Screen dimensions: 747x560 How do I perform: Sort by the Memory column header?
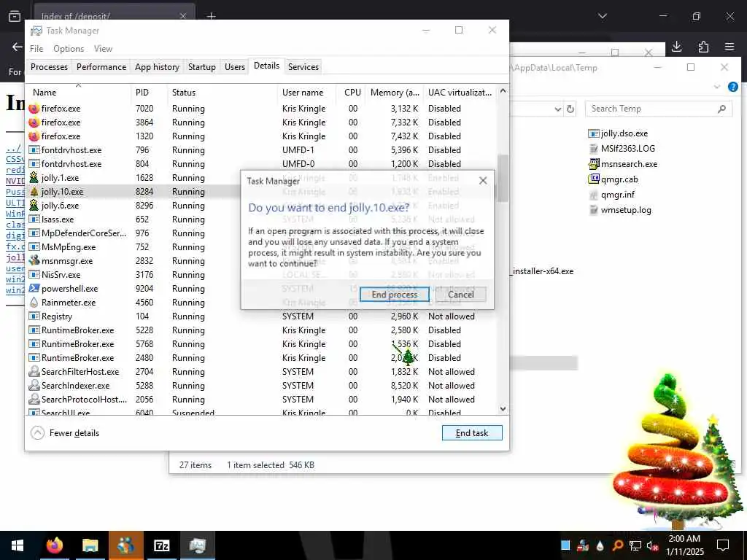tap(395, 93)
